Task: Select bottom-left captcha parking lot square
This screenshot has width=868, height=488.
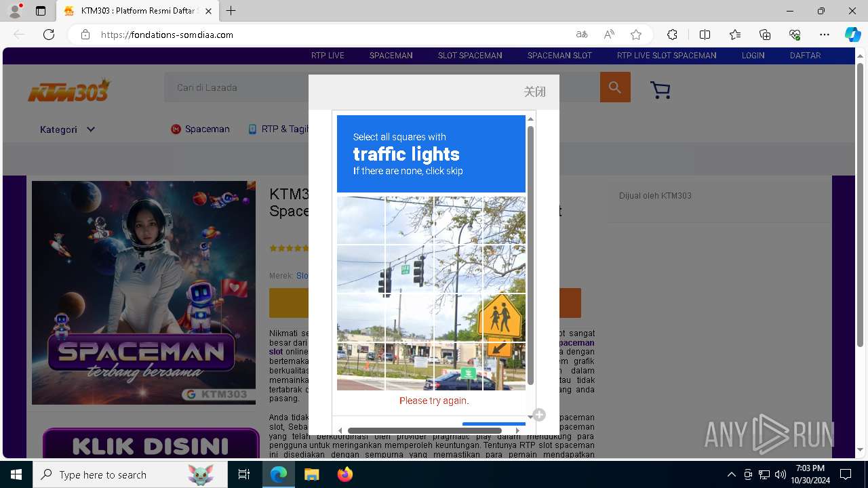Action: 361,367
